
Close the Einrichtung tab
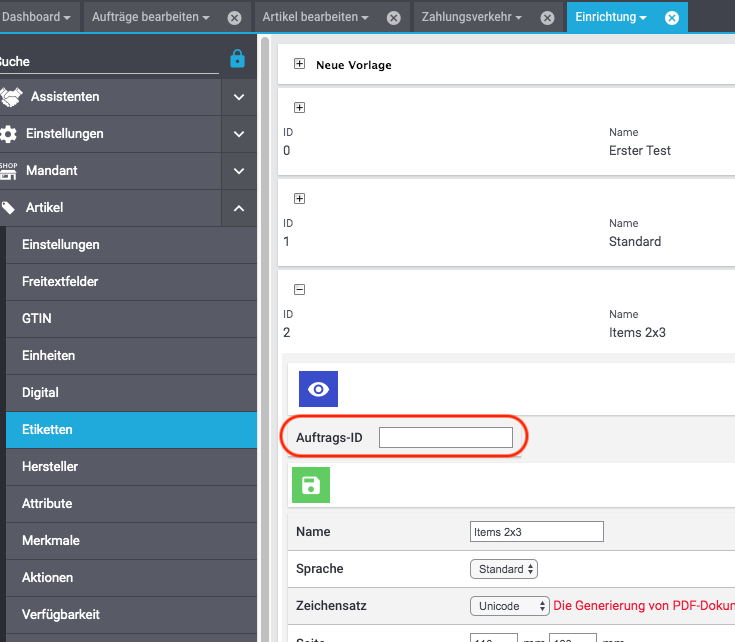[671, 18]
